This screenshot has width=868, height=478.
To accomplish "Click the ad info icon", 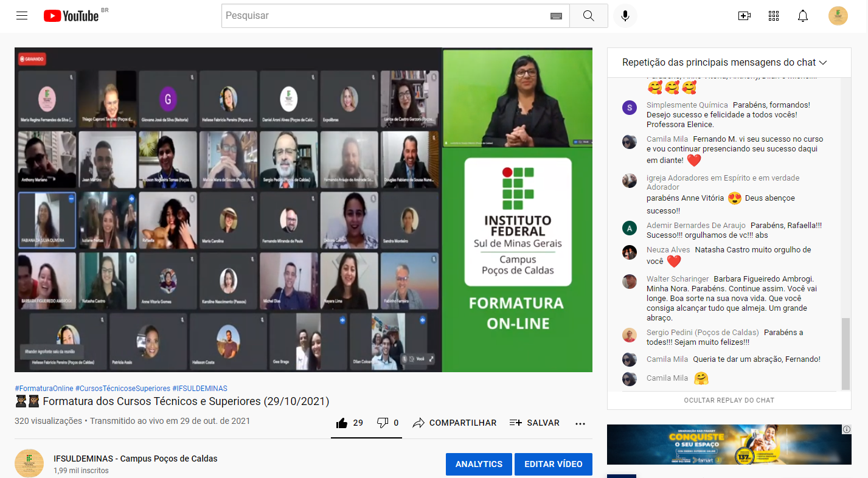I will coord(846,429).
